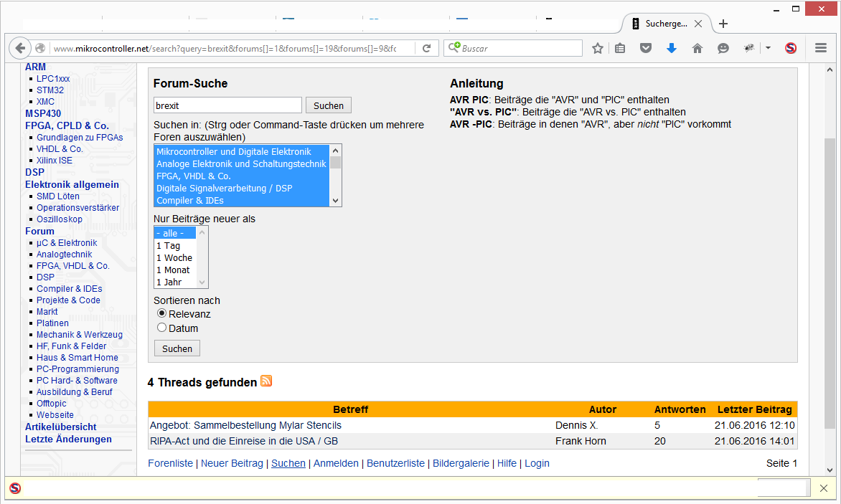Open the toolbar extension dropdown arrow
The height and width of the screenshot is (504, 841).
click(768, 48)
